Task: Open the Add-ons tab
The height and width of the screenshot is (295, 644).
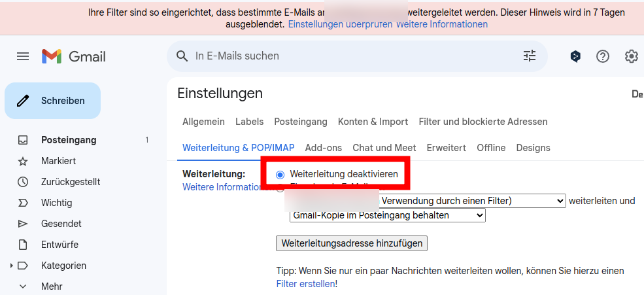Action: click(x=324, y=148)
